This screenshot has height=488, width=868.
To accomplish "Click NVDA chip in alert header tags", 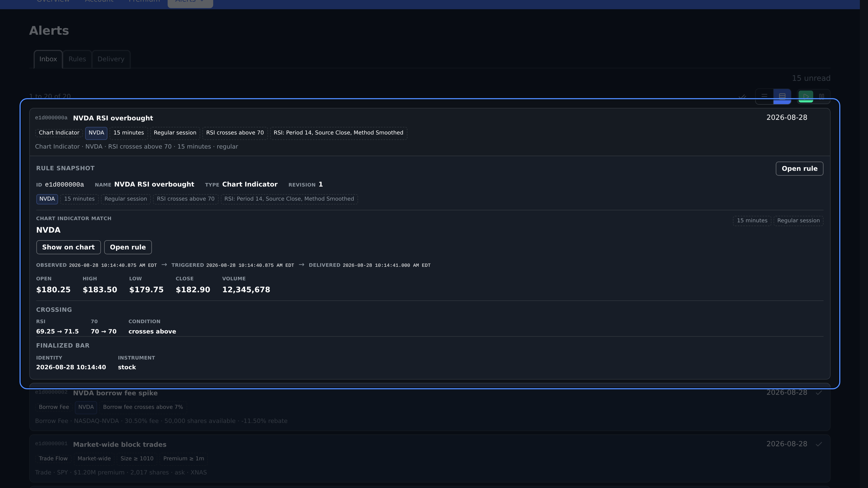I will coord(96,133).
